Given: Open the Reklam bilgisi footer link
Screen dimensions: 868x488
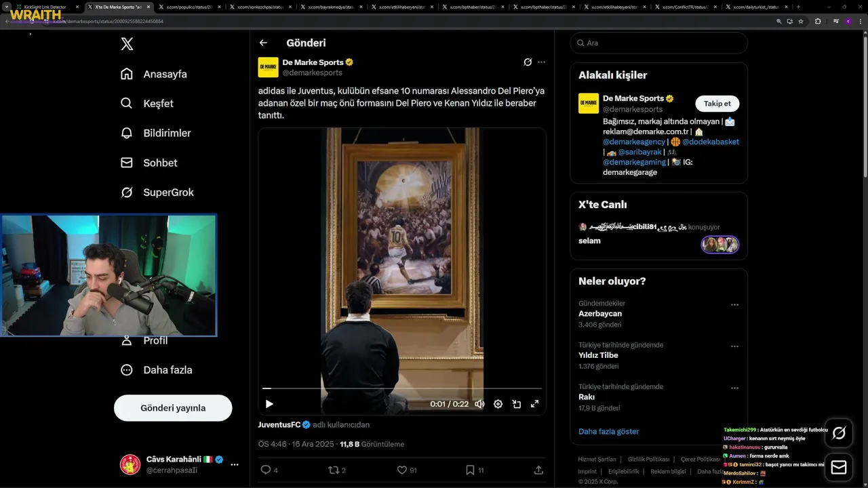Looking at the screenshot, I should click(668, 472).
